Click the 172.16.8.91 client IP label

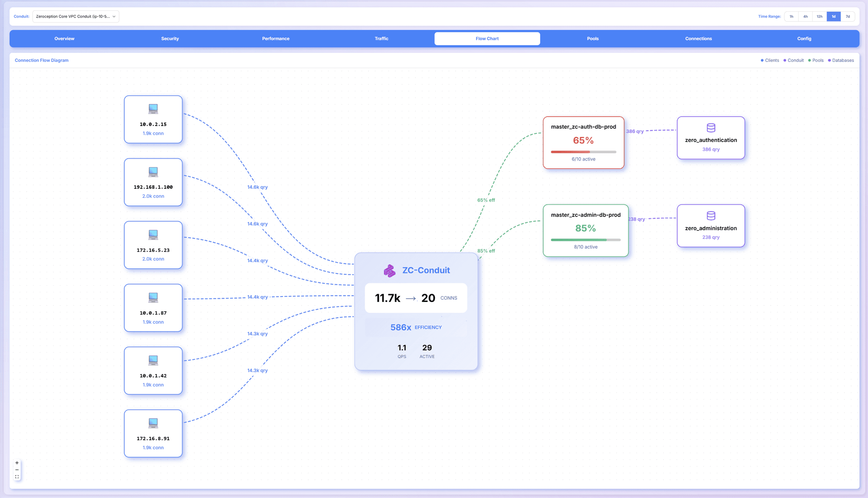pos(153,438)
